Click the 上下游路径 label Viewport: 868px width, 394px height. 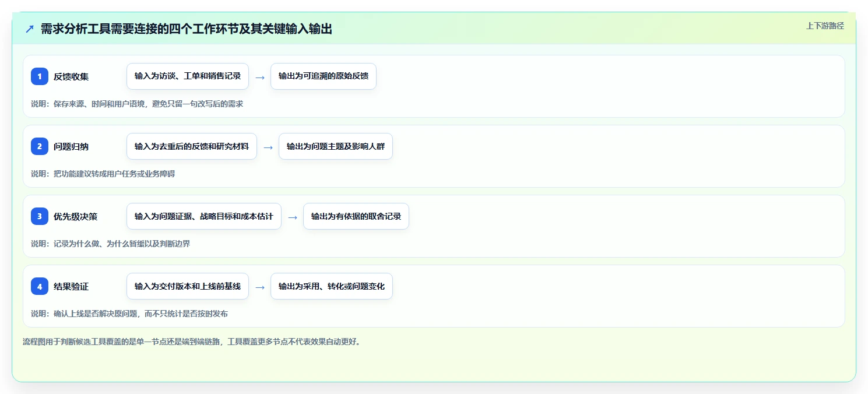tap(825, 26)
